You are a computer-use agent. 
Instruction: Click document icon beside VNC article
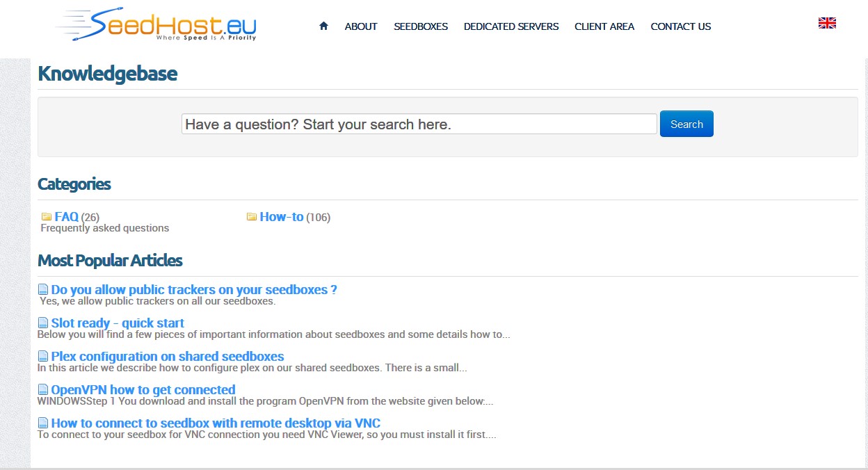pos(43,423)
